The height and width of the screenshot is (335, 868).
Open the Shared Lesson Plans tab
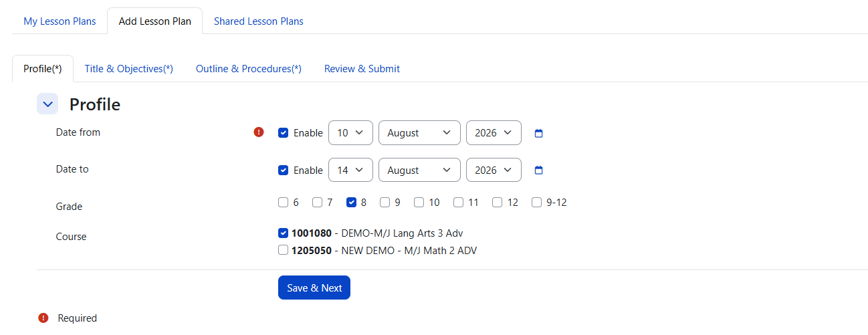tap(259, 21)
